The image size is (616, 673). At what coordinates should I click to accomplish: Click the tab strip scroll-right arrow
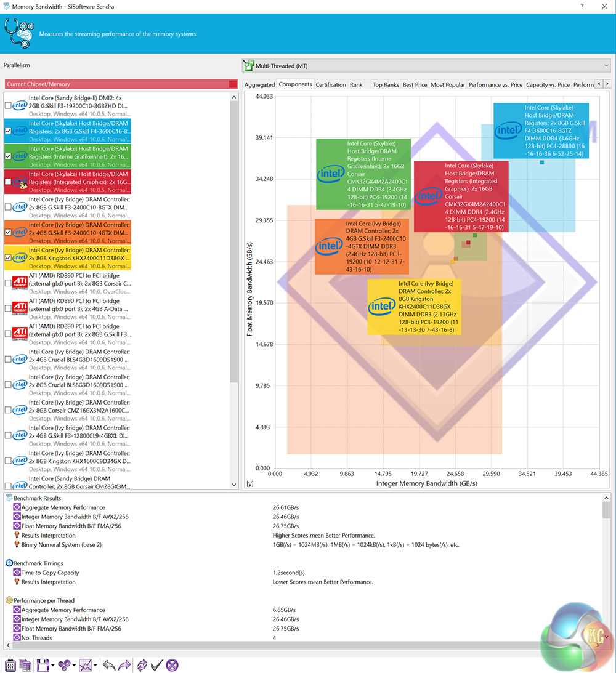[607, 84]
